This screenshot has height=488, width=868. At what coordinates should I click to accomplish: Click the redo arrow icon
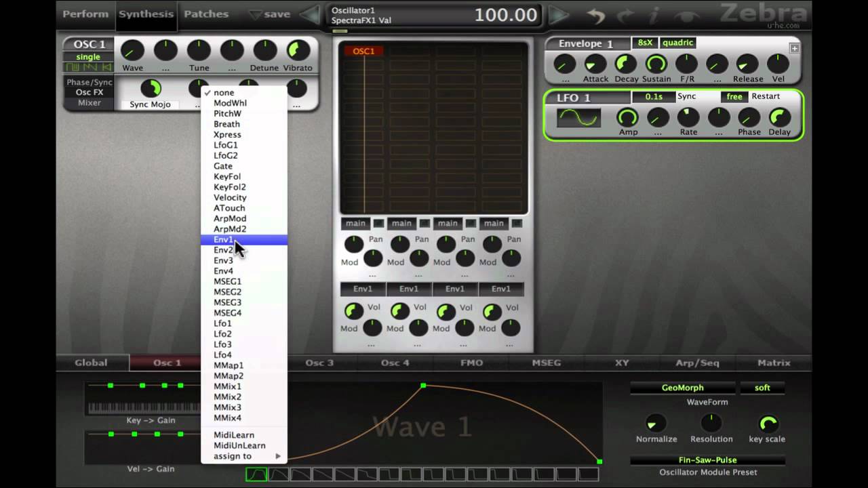click(x=626, y=15)
